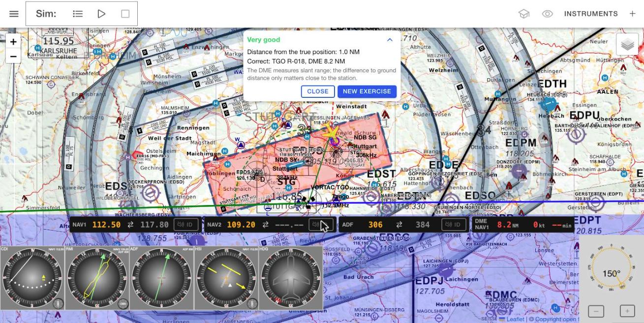Viewport: 644px width, 323px height.
Task: Click the OBS knob on the HSI
Action: coord(252,304)
